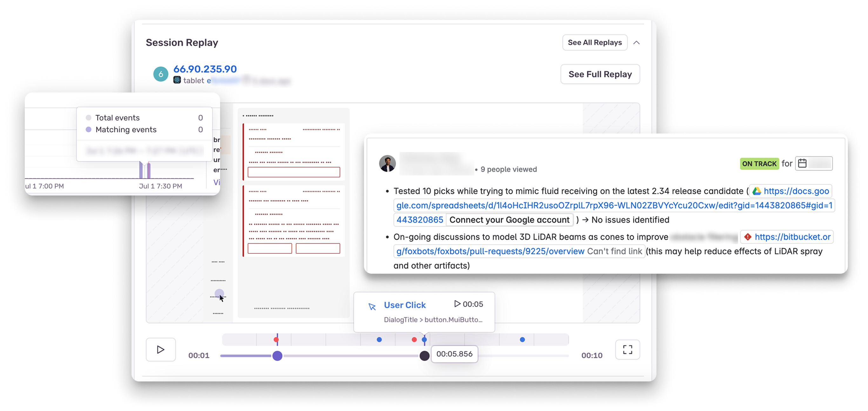This screenshot has width=868, height=411.
Task: Collapse the Session Replay section chevron
Action: (x=636, y=43)
